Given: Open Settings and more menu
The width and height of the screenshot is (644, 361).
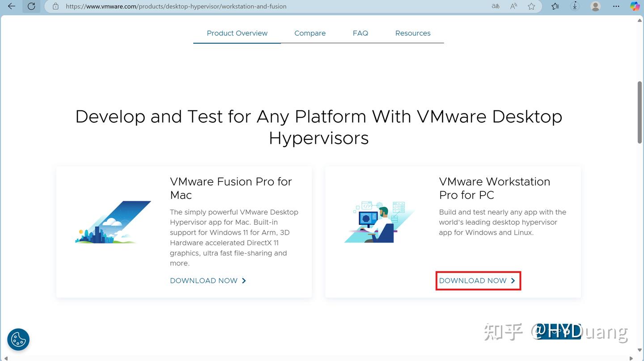Looking at the screenshot, I should tap(616, 6).
